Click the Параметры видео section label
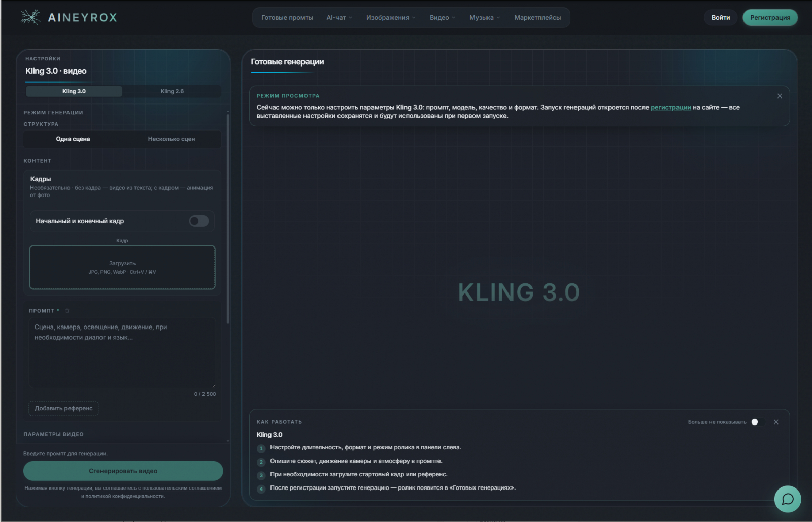The image size is (812, 522). [53, 434]
